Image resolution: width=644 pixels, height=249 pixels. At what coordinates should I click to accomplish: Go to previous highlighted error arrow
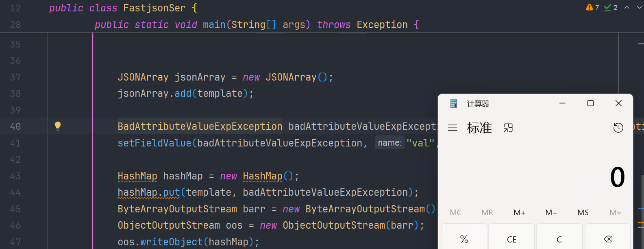(x=627, y=7)
